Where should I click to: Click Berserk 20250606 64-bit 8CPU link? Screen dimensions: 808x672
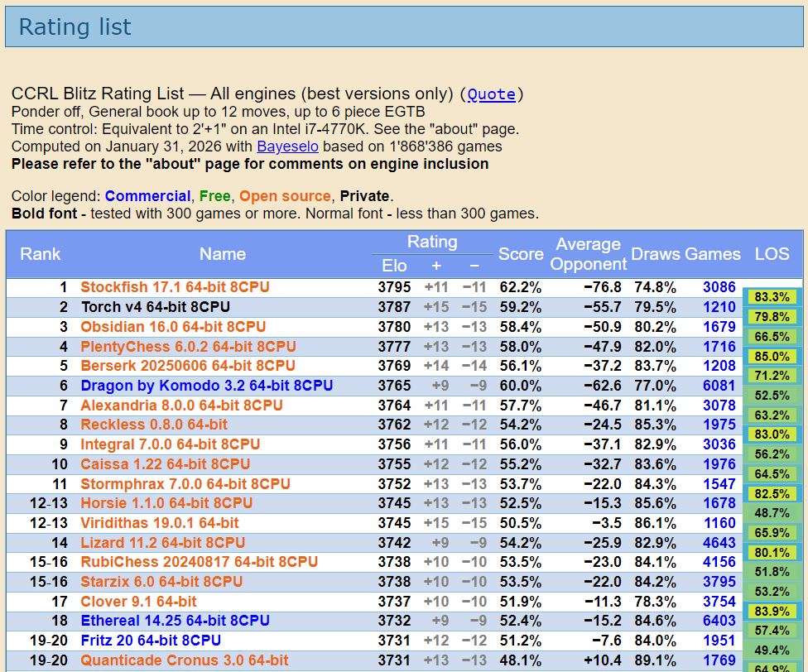(x=187, y=366)
